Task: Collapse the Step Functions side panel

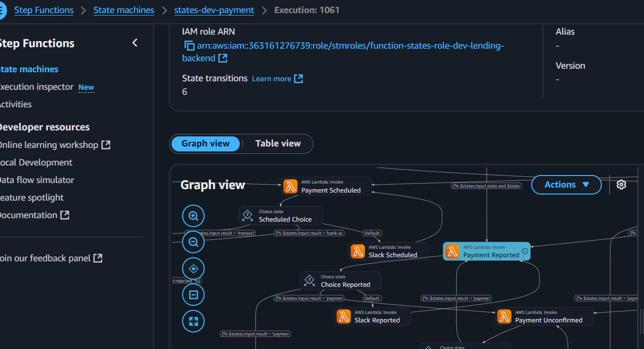Action: click(134, 43)
